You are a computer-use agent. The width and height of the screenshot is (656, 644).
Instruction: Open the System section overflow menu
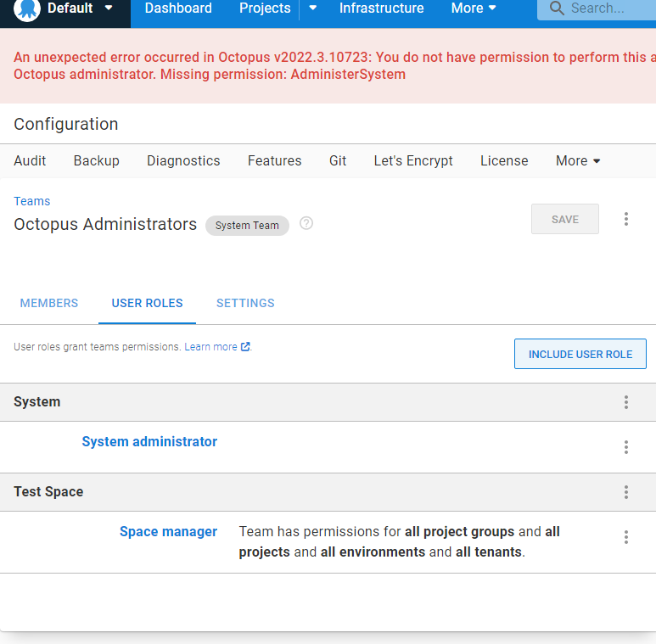[x=626, y=402]
